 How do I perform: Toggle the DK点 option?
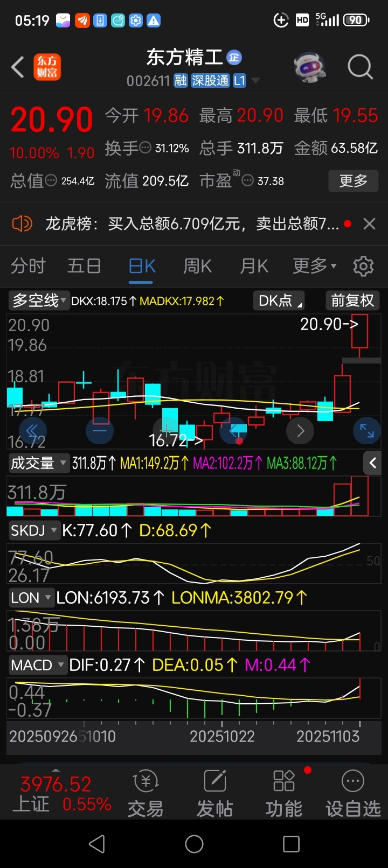pos(279,300)
